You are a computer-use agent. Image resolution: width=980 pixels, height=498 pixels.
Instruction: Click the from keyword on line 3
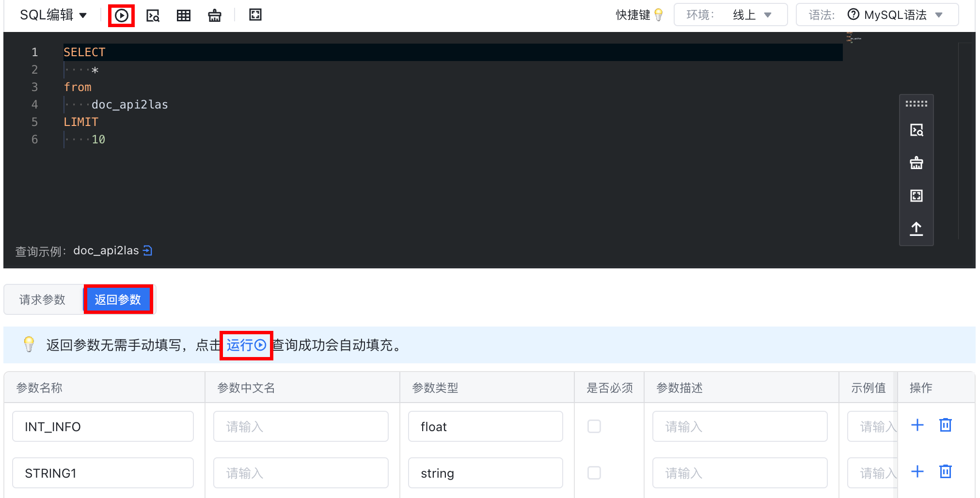[x=78, y=87]
